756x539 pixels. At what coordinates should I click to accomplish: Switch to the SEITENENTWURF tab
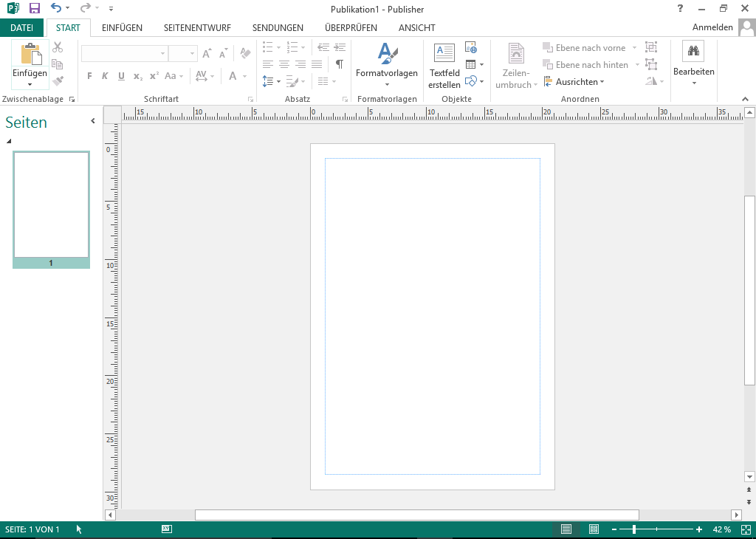click(x=197, y=27)
